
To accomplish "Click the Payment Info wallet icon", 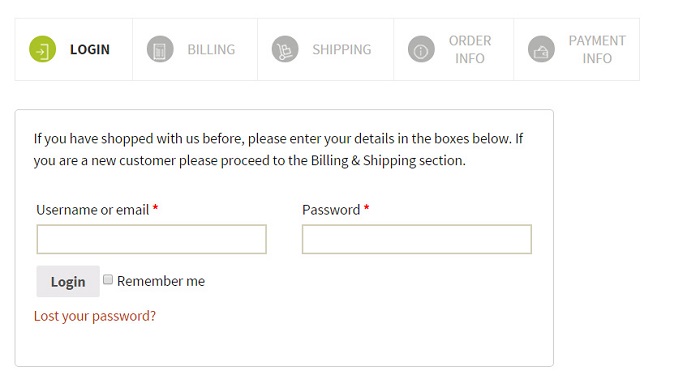I will click(541, 49).
